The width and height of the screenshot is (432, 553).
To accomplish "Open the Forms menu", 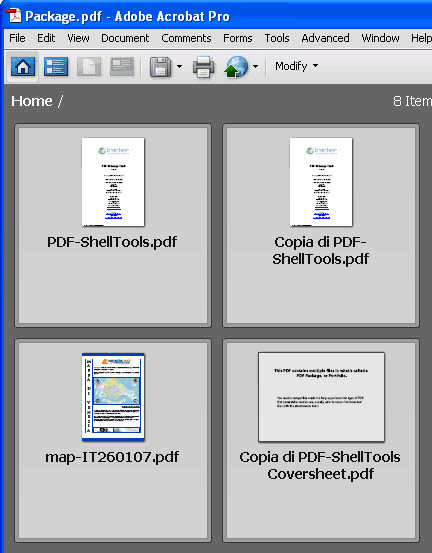I will [x=238, y=38].
